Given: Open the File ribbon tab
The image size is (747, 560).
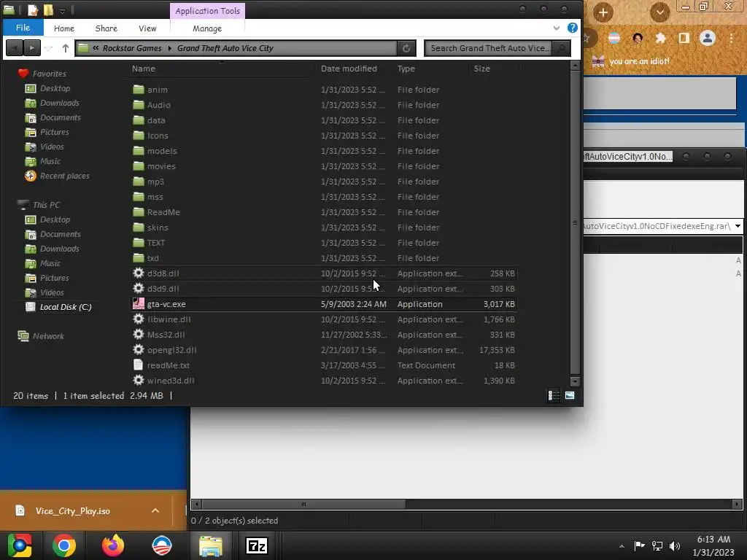Looking at the screenshot, I should coord(23,28).
